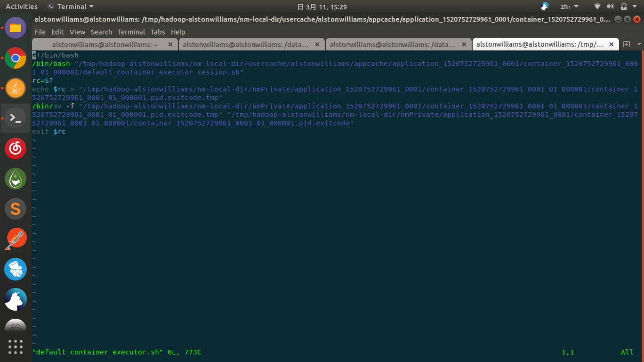Screen dimensions: 644x362
Task: Launch Google Chrome from the dock
Action: [x=16, y=58]
